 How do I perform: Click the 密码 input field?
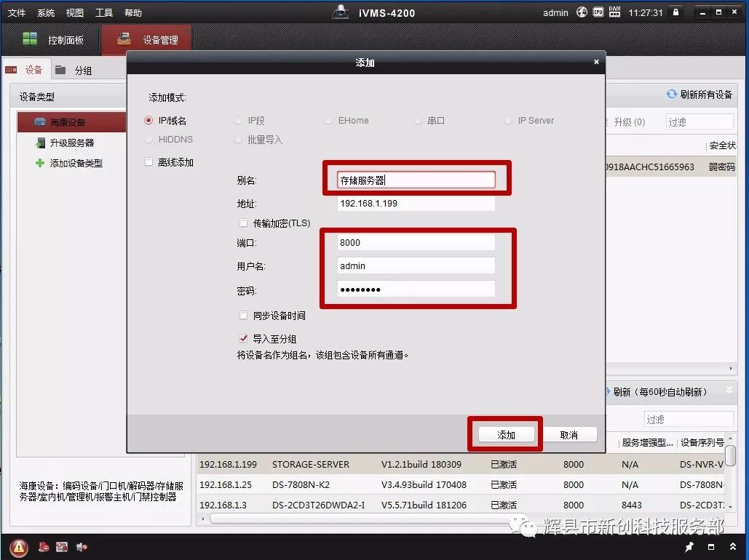coord(416,289)
